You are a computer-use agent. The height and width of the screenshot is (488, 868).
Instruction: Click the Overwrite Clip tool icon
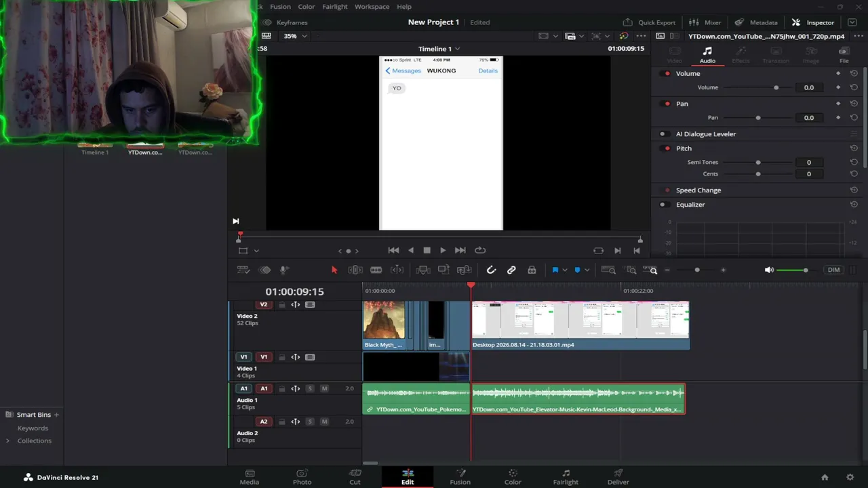(443, 270)
